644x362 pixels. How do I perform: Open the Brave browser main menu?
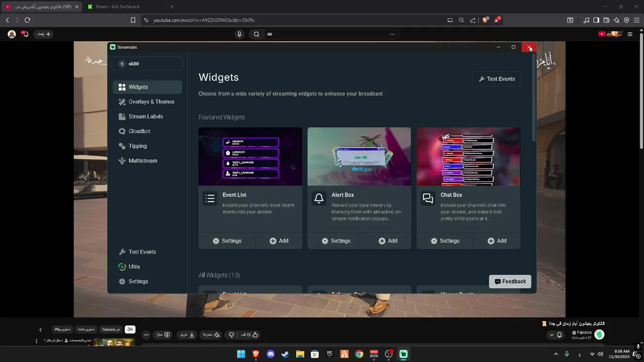[637, 20]
